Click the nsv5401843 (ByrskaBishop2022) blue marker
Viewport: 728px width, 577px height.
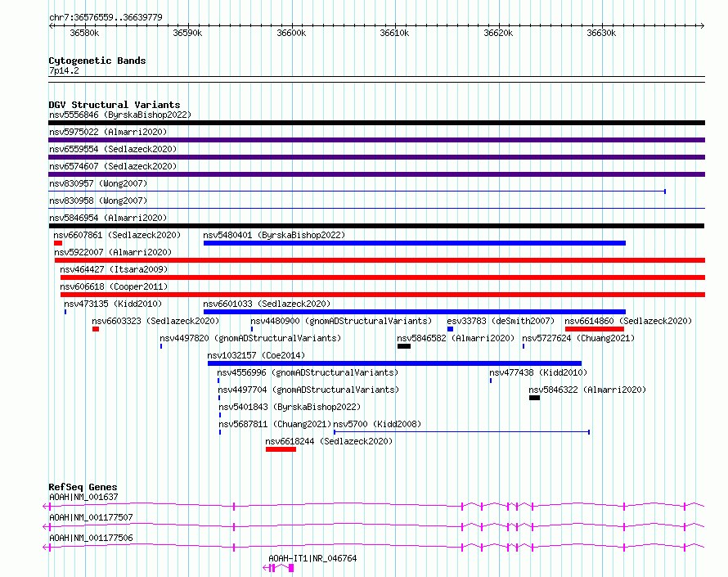(x=220, y=415)
